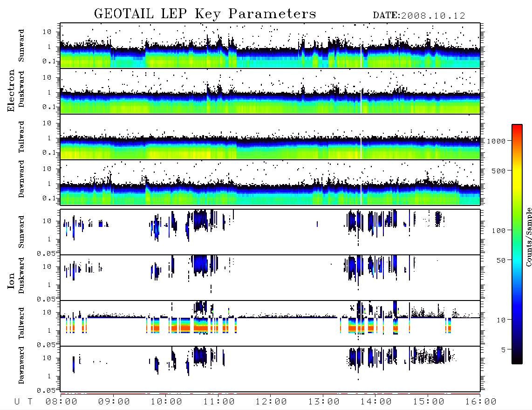
Task: Click the Ion Tailward spectrogram panel
Action: pos(270,323)
